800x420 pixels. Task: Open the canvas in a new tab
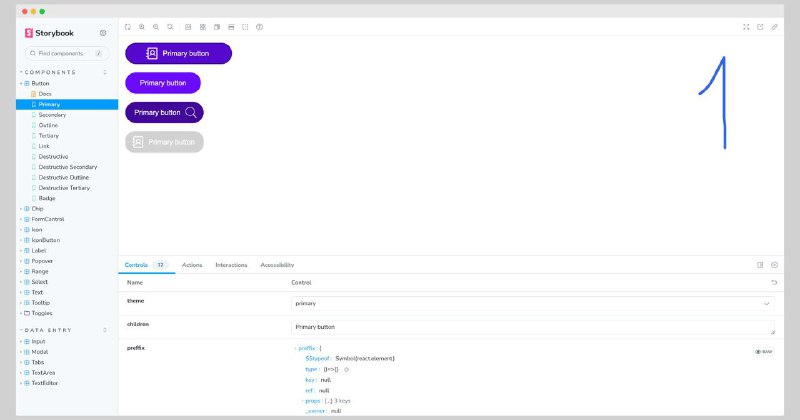pyautogui.click(x=760, y=27)
